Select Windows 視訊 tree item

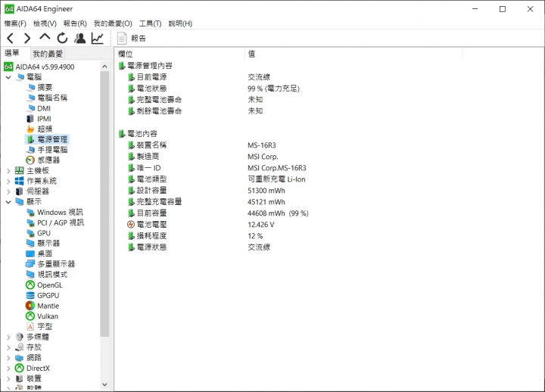[x=60, y=213]
